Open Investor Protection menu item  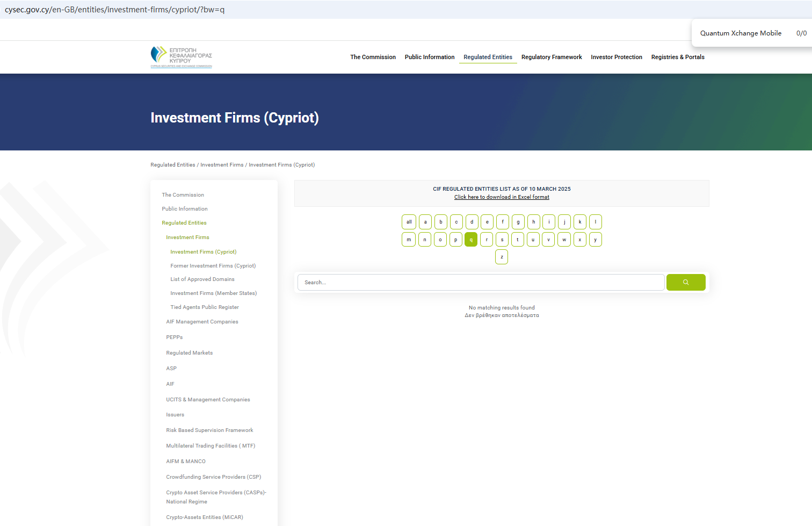616,57
